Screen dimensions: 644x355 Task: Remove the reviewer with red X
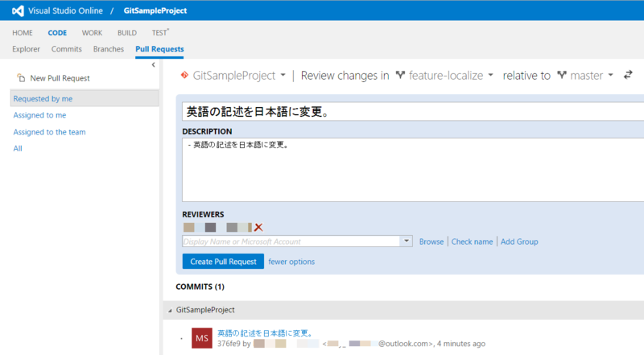tap(258, 227)
